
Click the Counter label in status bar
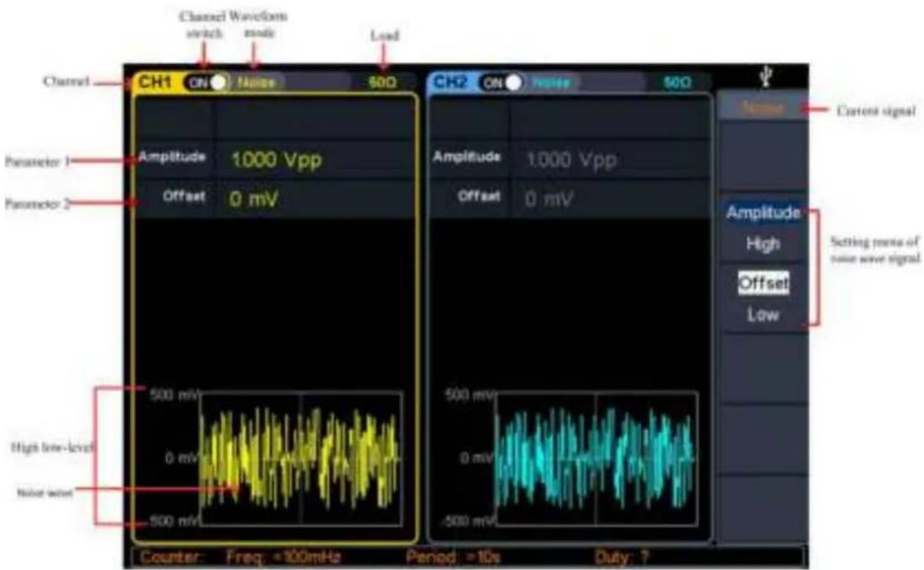tap(172, 557)
